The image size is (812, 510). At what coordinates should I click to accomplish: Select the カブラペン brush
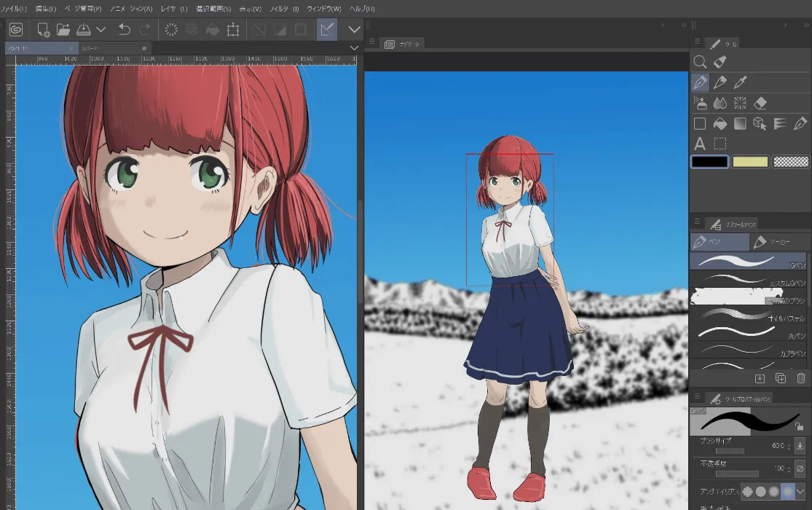point(749,349)
